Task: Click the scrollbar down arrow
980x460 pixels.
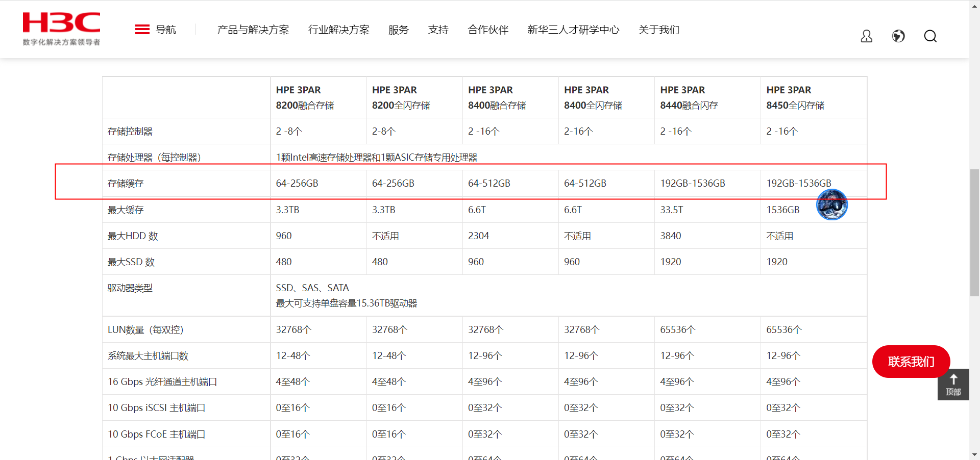Action: 974,454
